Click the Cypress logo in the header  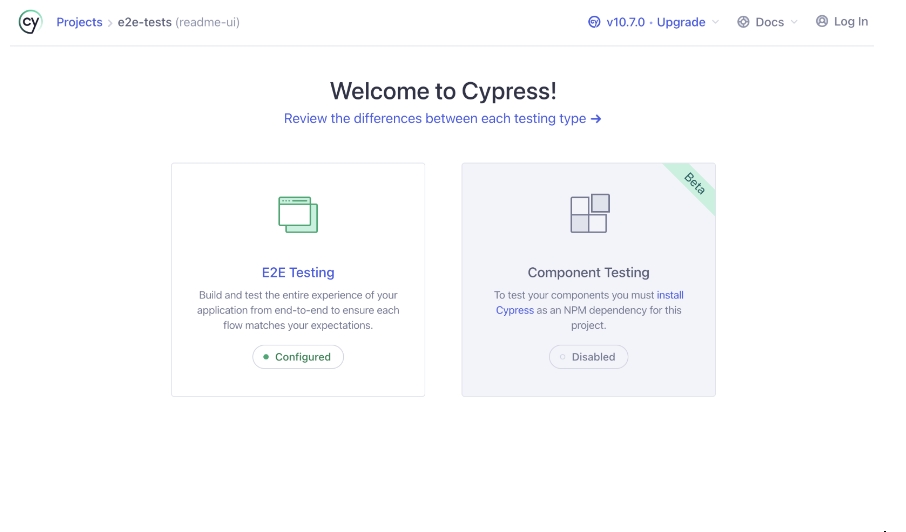tap(31, 22)
